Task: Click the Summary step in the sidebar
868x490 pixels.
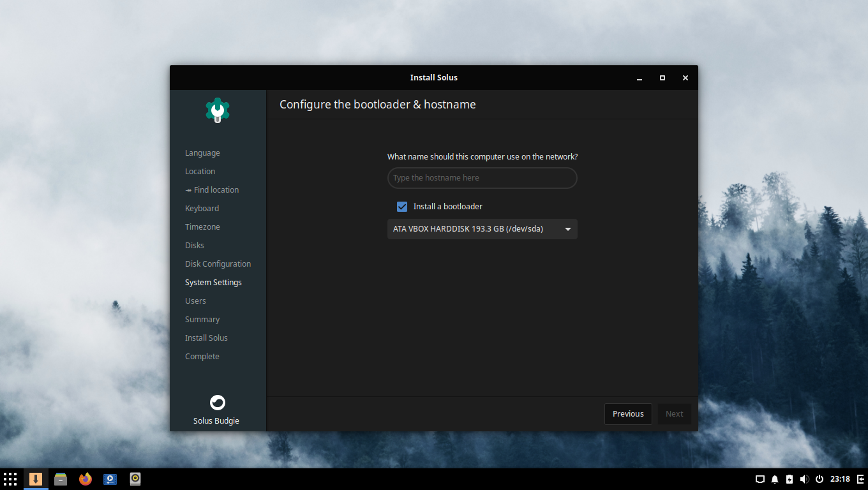Action: point(202,320)
